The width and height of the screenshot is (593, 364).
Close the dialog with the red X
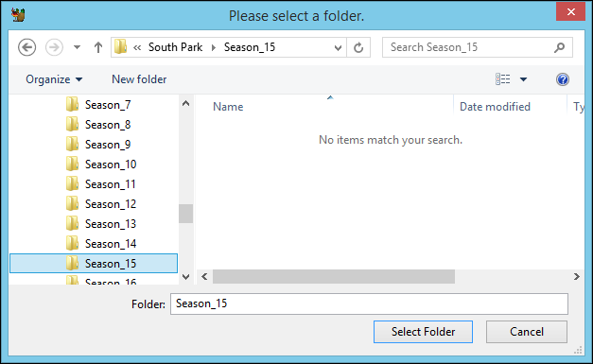click(x=570, y=11)
